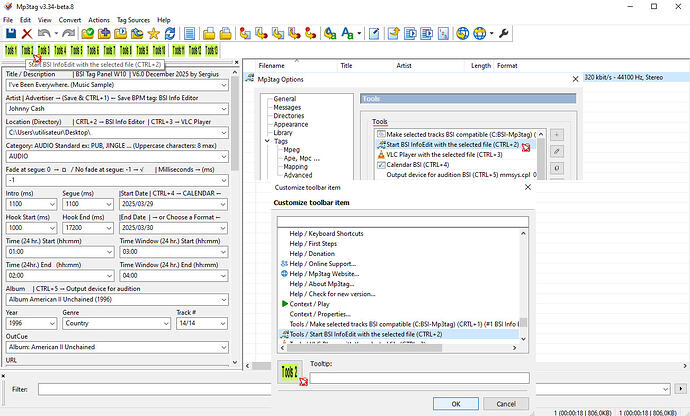Open dropdown arrow next to undo icon
Viewport: 690px width, 416px height.
coord(56,33)
